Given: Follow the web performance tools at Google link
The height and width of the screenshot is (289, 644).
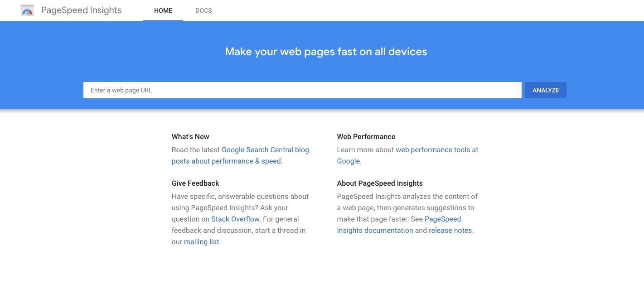Looking at the screenshot, I should click(436, 150).
